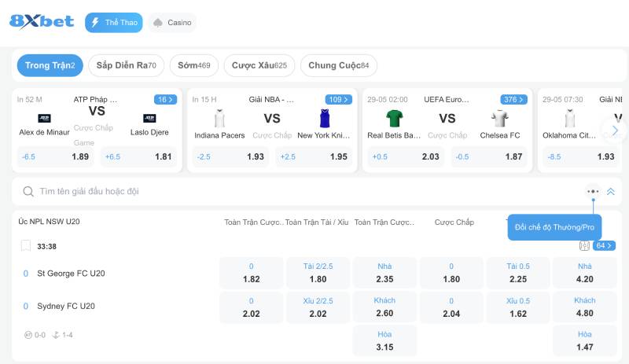This screenshot has height=364, width=629.
Task: Click the three-dot mode switch icon
Action: coord(593,191)
